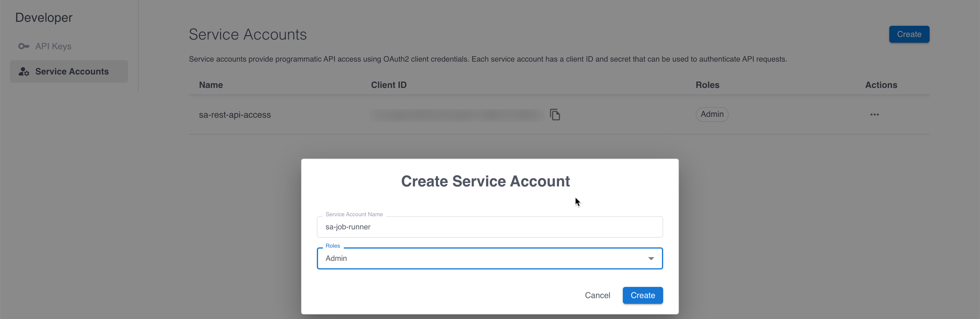Switch to the API Keys section
Viewport: 980px width, 319px height.
coord(53,46)
